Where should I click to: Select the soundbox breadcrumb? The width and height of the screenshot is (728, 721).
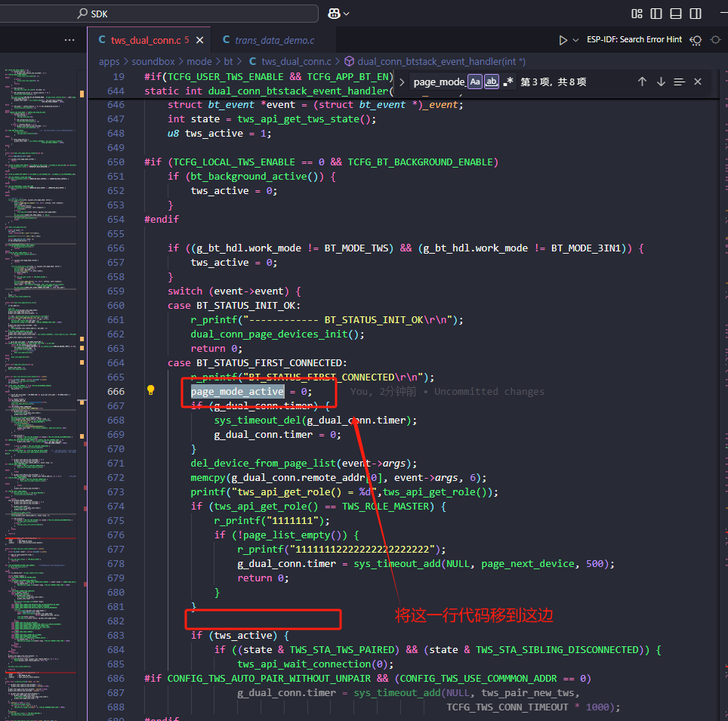pos(153,62)
